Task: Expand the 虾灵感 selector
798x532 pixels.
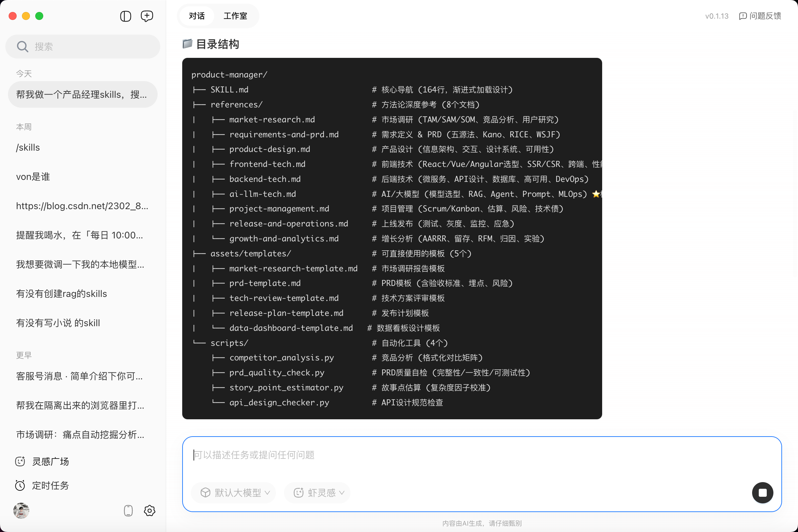Action: [317, 493]
